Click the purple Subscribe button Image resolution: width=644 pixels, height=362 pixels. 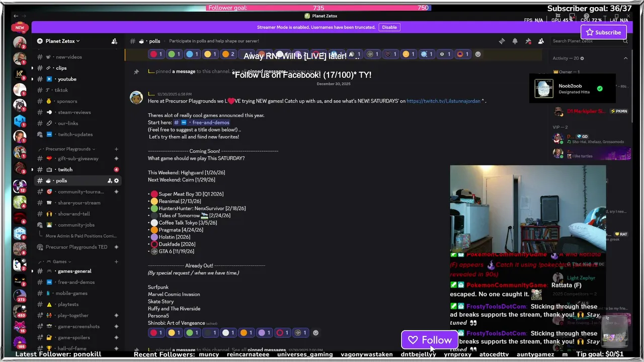(x=603, y=32)
